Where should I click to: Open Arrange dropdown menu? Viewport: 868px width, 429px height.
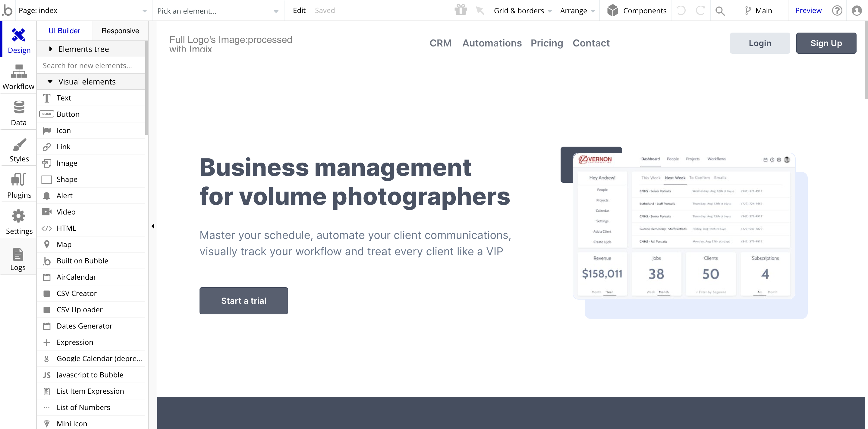[577, 10]
